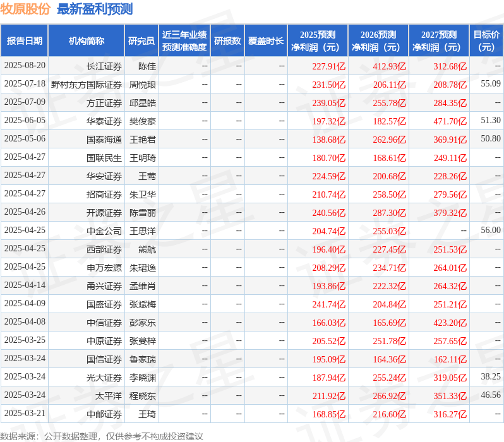Screen dimensions: 504x442
Task: Click value 423.20亿
Action: 450,323
